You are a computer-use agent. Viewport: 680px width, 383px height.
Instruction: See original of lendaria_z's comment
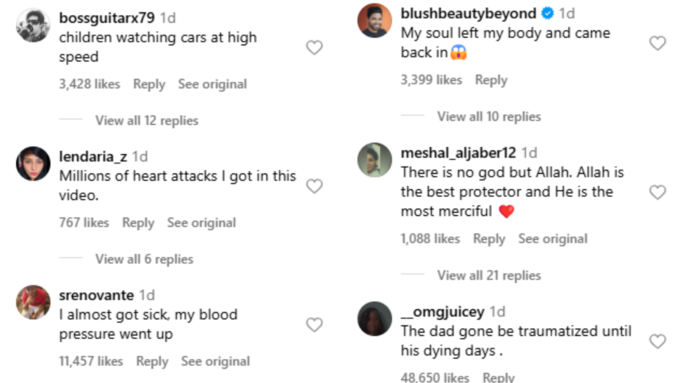pyautogui.click(x=202, y=223)
